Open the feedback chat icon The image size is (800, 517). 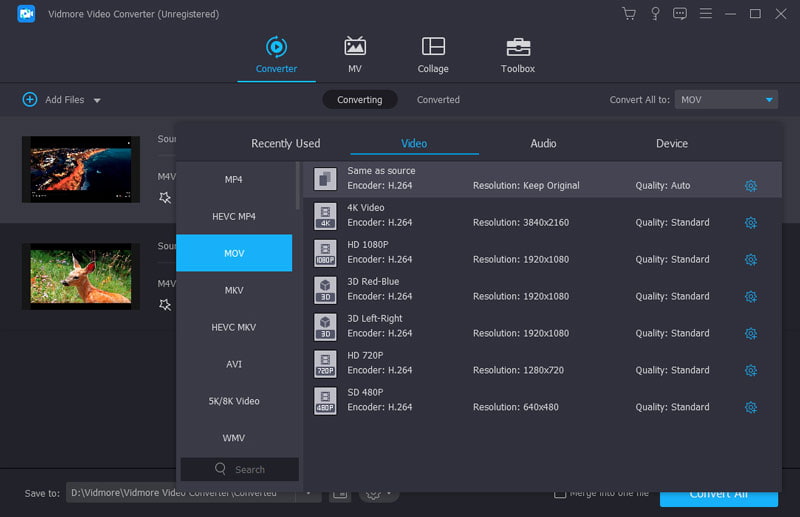pos(680,14)
